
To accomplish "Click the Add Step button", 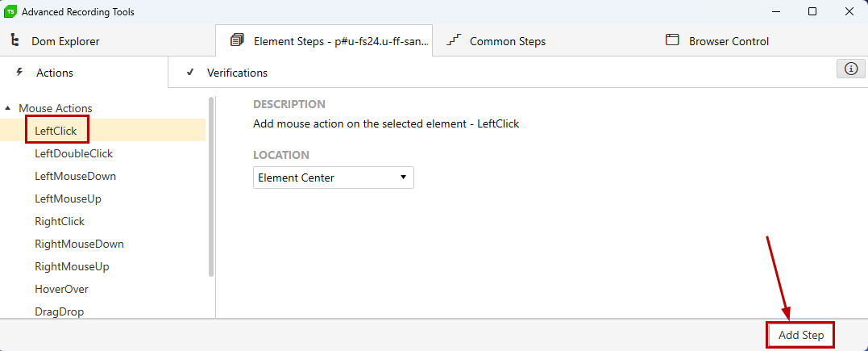I will (800, 335).
